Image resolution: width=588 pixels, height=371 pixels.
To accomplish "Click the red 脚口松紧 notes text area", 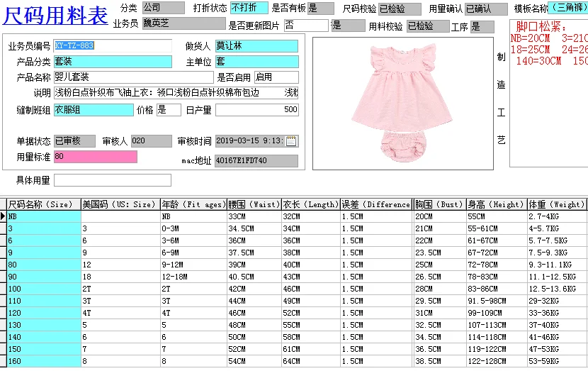I will tap(548, 93).
